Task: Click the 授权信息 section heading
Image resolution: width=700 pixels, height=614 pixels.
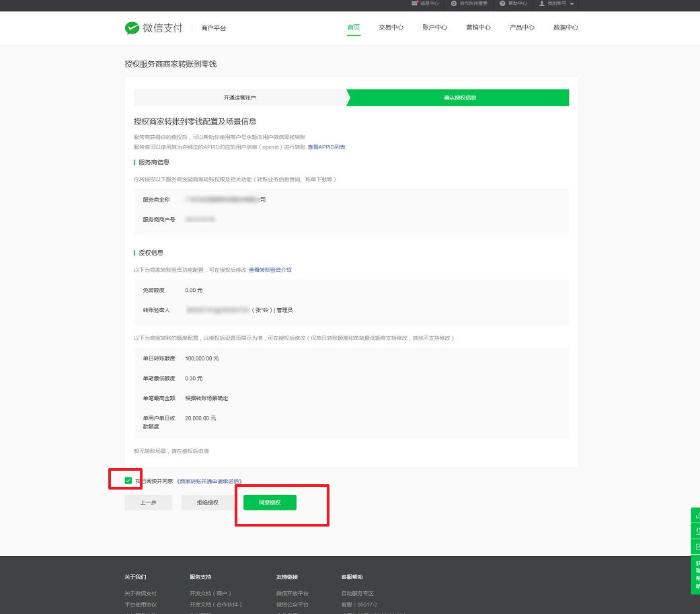Action: 151,253
